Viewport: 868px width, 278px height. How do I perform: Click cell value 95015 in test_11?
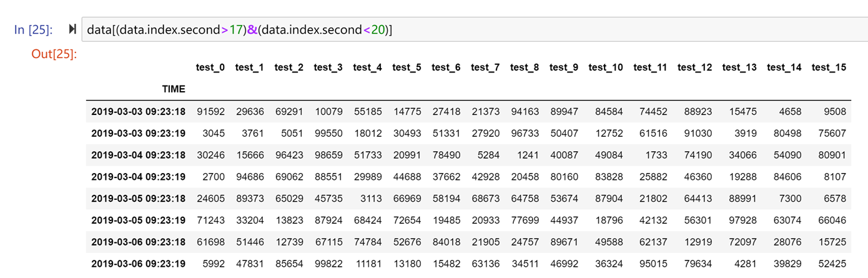653,265
